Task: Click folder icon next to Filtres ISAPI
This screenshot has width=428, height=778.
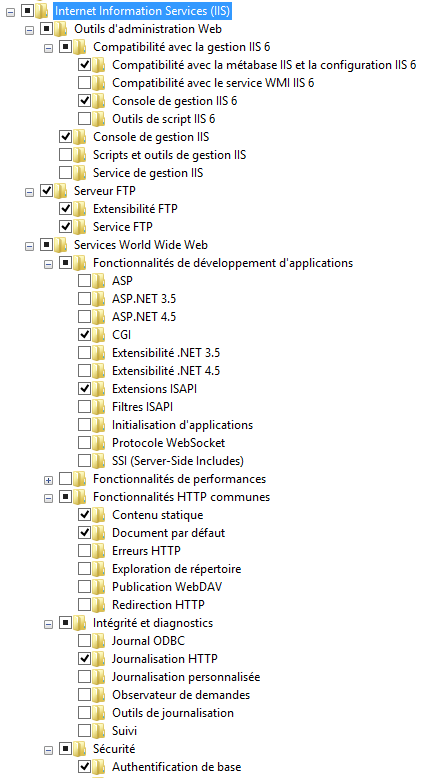Action: click(x=99, y=407)
